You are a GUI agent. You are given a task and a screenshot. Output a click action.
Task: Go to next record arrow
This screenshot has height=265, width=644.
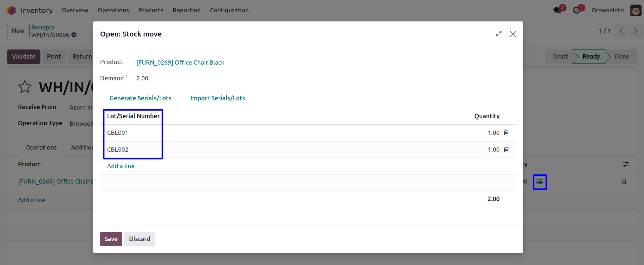(635, 31)
